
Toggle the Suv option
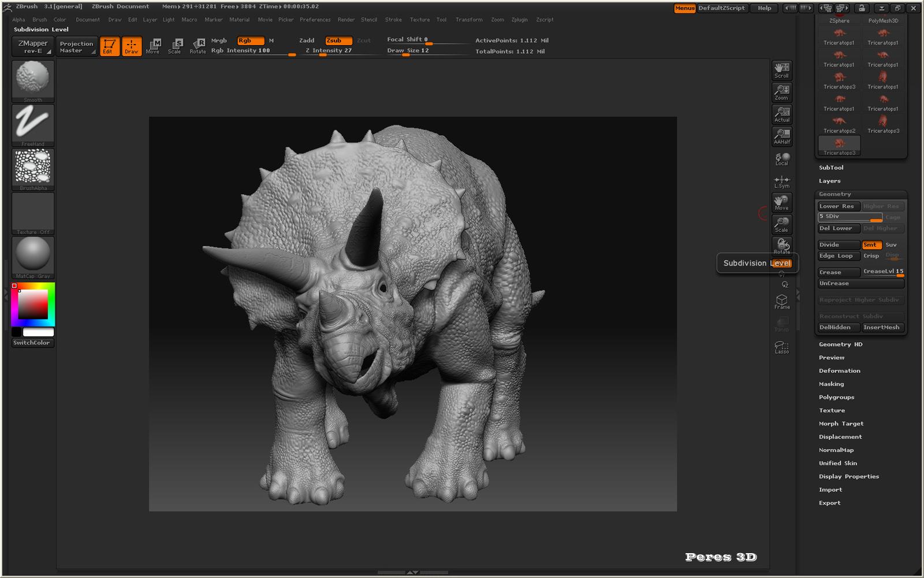click(892, 245)
